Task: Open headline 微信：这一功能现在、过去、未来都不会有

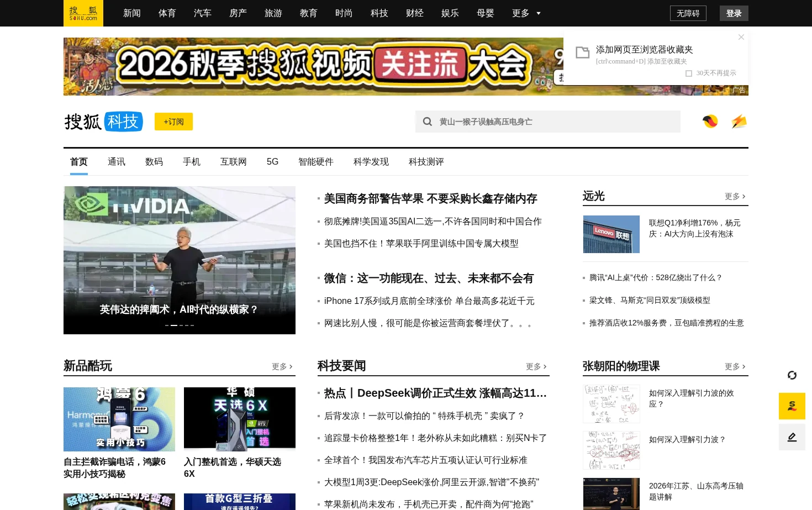Action: pyautogui.click(x=429, y=278)
